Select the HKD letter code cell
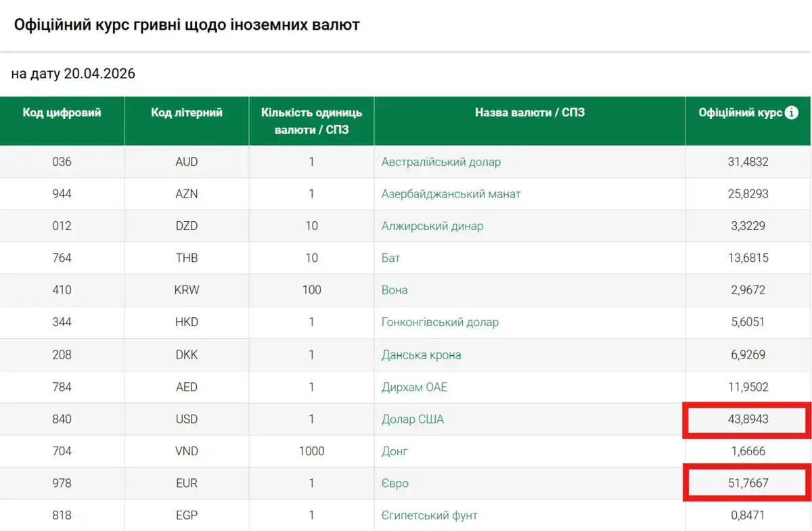The height and width of the screenshot is (531, 812). coord(187,322)
